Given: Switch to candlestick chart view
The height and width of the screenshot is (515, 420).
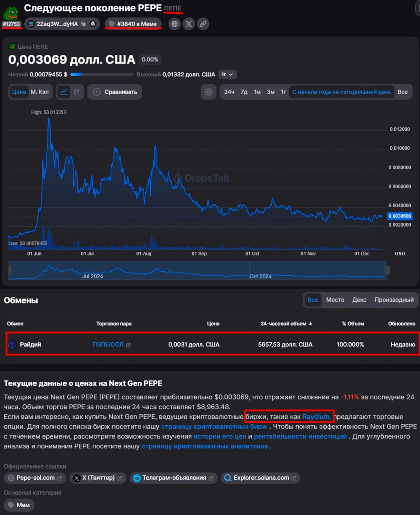Looking at the screenshot, I should coord(77,92).
